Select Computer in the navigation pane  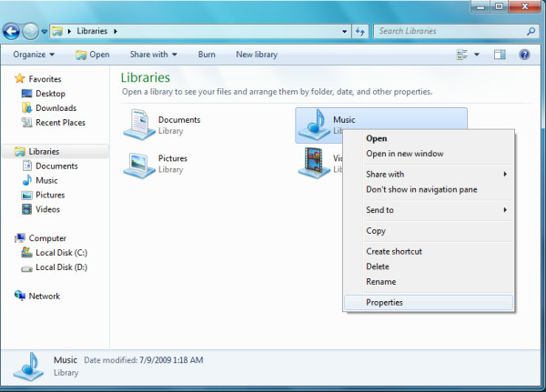coord(47,238)
